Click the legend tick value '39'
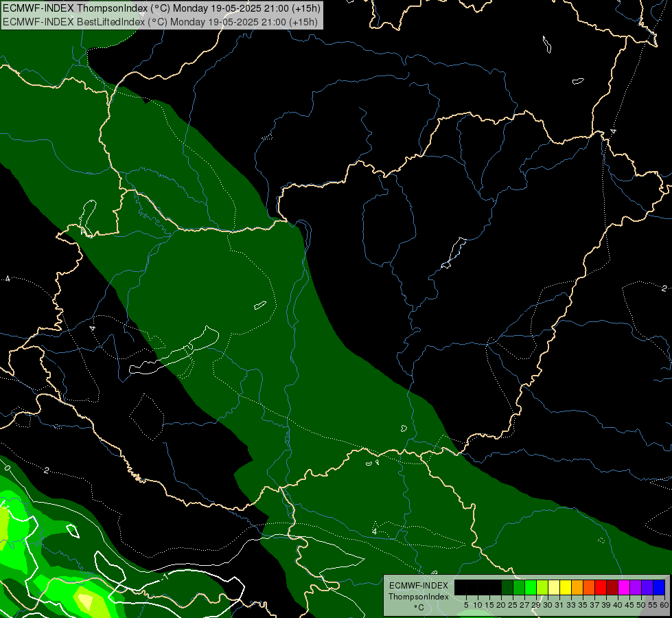 [x=606, y=605]
